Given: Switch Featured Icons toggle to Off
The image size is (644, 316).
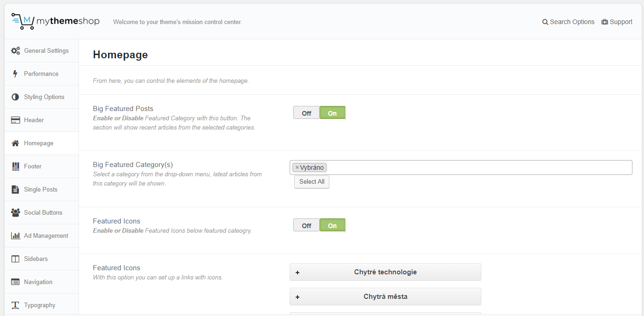Looking at the screenshot, I should click(x=306, y=226).
